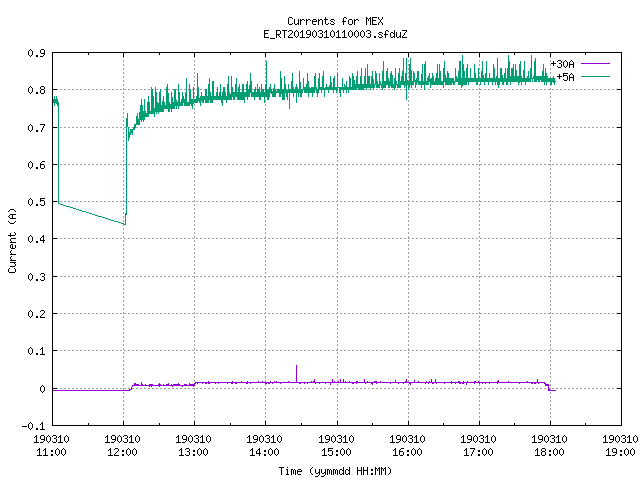Click x-axis tick label 190310 13:00
640x480 pixels.
tap(193, 446)
